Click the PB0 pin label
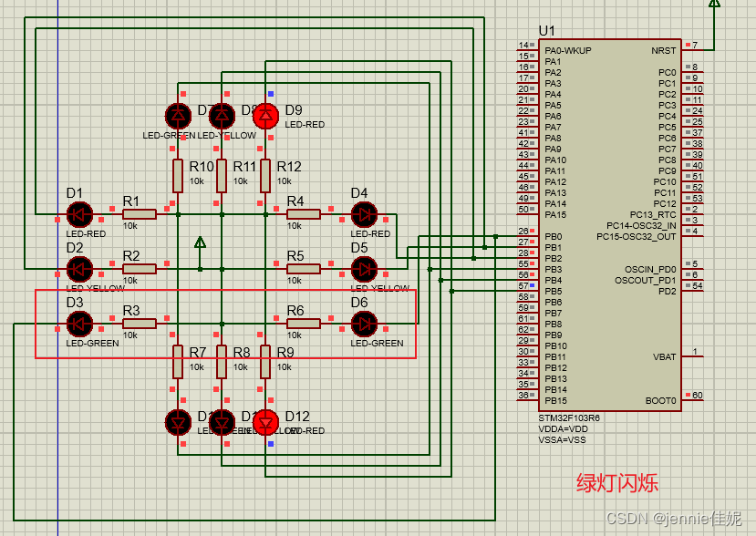756x536 pixels. tap(554, 237)
